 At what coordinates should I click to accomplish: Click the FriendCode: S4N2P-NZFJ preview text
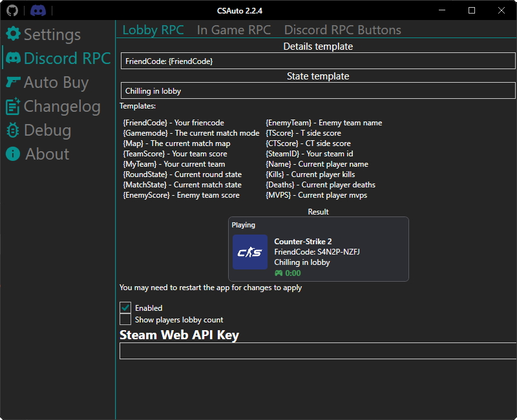(x=317, y=252)
